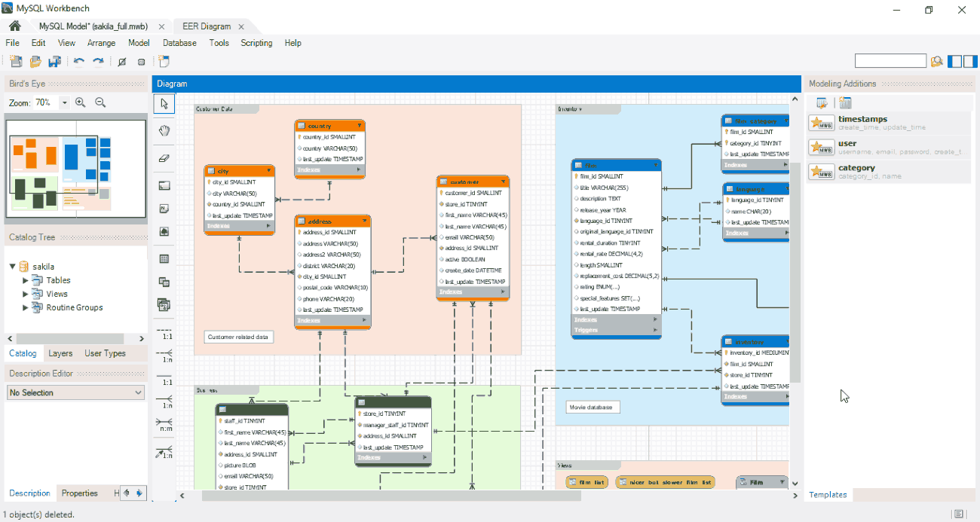This screenshot has width=980, height=522.
Task: Expand the Routine Groups node
Action: pos(26,307)
